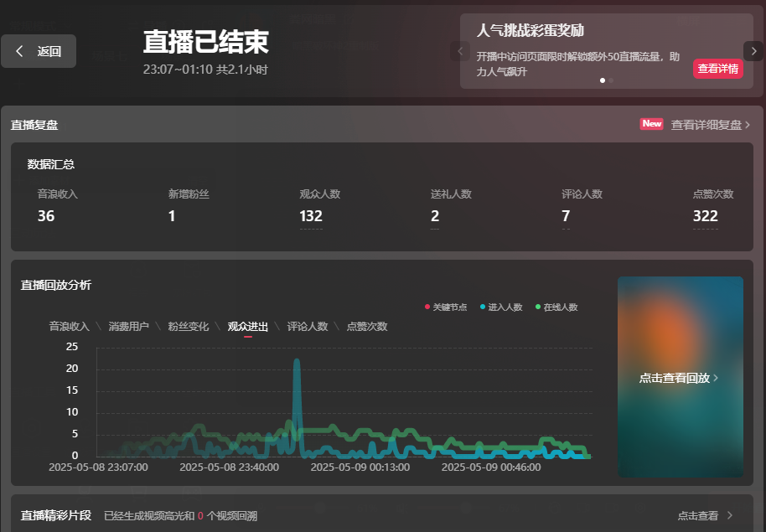Click the 点赞次数 value 322
The width and height of the screenshot is (766, 532).
click(706, 216)
